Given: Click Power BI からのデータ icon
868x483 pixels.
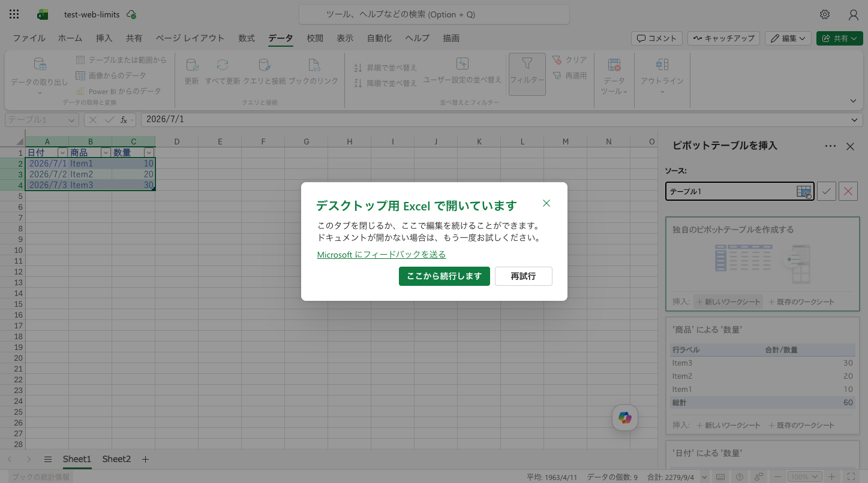Looking at the screenshot, I should tap(80, 91).
